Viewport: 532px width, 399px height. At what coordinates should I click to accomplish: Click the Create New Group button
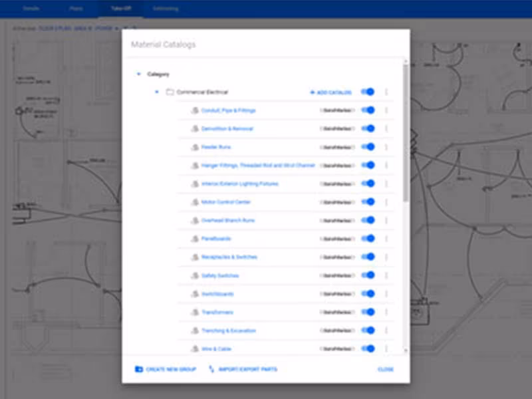click(166, 369)
